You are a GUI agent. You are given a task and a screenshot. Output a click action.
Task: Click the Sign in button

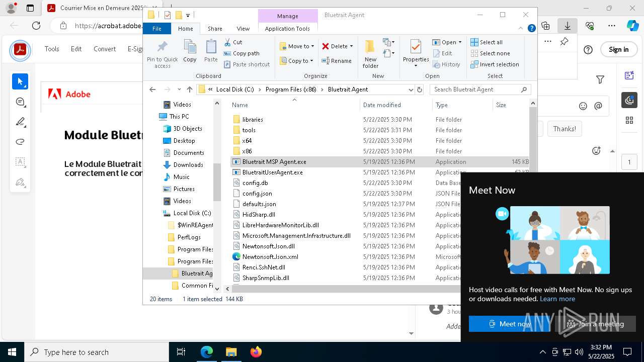pos(618,49)
